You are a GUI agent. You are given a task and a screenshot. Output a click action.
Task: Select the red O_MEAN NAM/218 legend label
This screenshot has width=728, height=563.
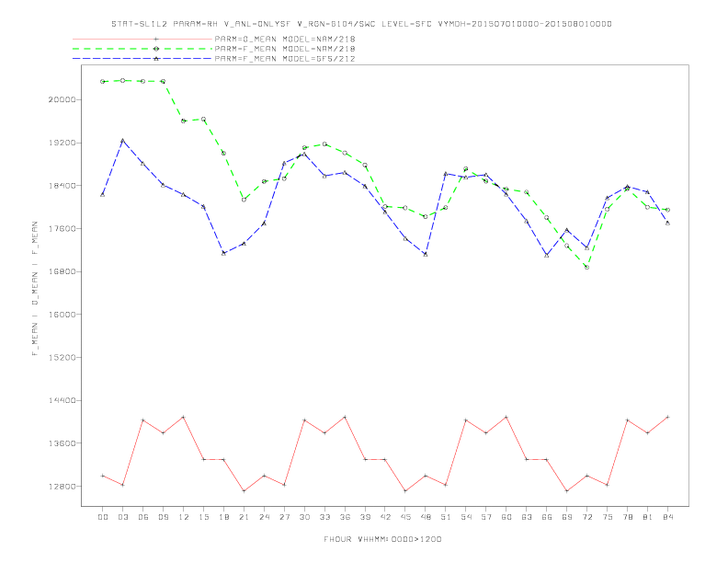point(285,39)
